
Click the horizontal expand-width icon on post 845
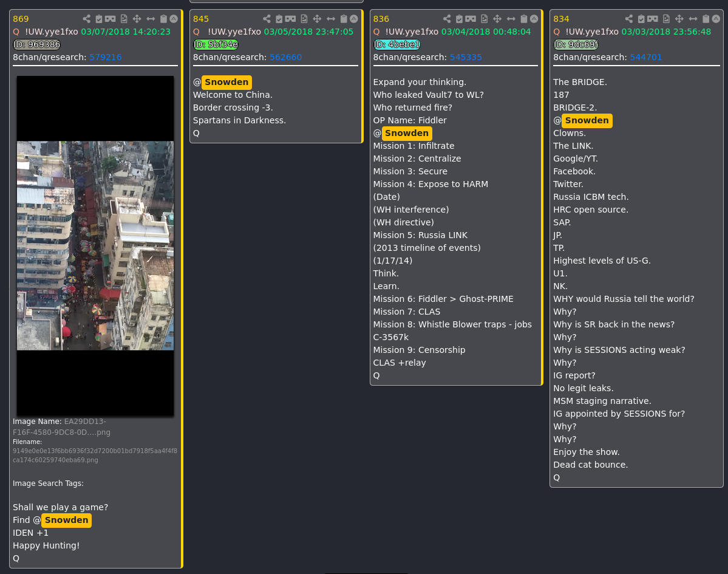330,19
